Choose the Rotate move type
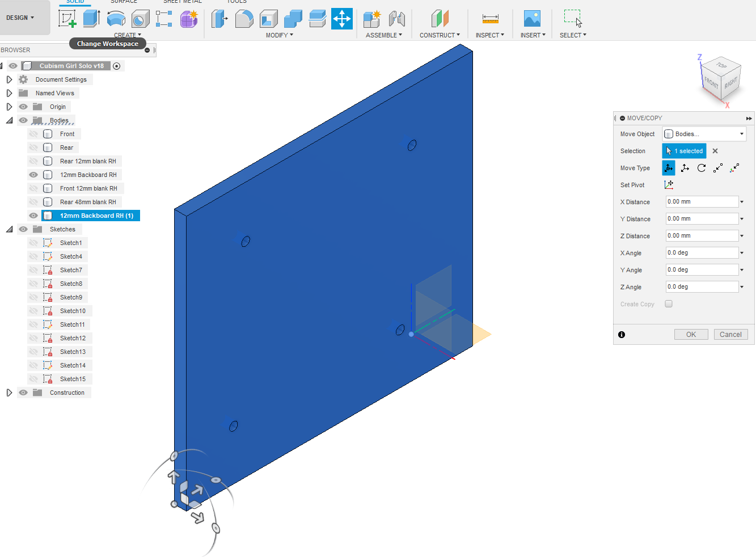 tap(702, 168)
